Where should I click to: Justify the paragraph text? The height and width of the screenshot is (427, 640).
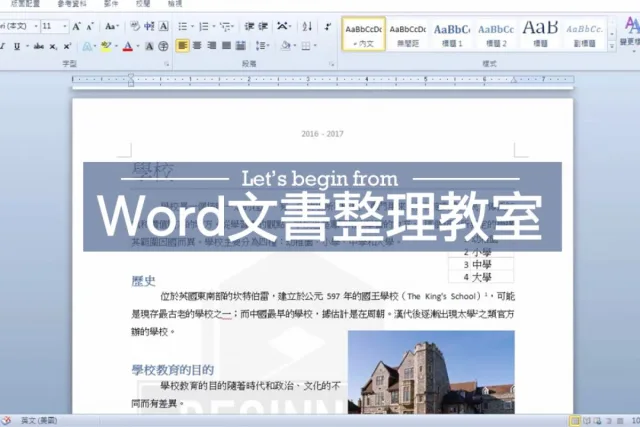click(226, 46)
